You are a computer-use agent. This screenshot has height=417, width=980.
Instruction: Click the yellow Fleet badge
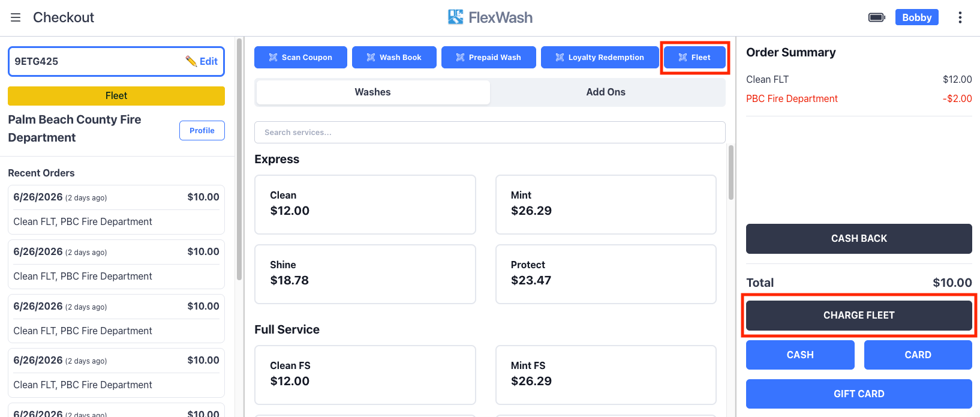pyautogui.click(x=116, y=96)
